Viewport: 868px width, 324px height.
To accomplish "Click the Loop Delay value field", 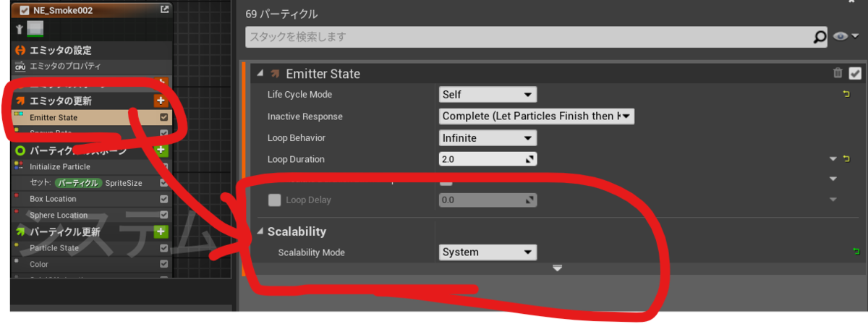I will pos(488,200).
